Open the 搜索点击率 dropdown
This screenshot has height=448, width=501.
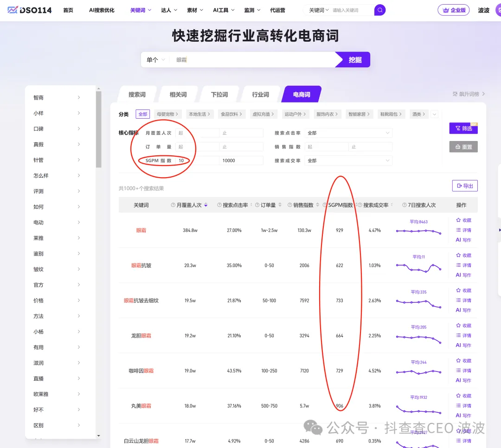coord(348,133)
